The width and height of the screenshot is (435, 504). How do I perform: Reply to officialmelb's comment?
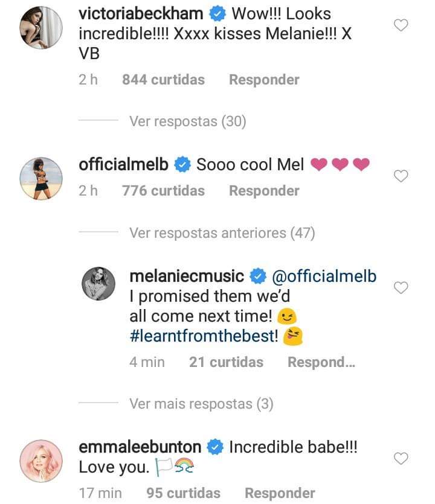[x=264, y=191]
